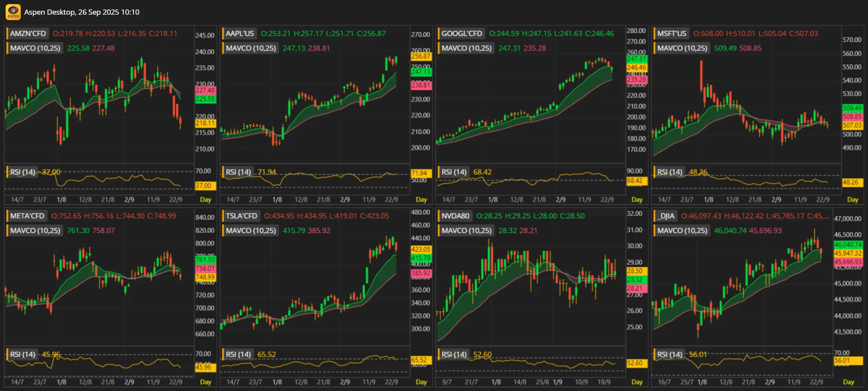Click the yellow 218.11 price tag on AMZN
868x391 pixels.
pos(205,123)
